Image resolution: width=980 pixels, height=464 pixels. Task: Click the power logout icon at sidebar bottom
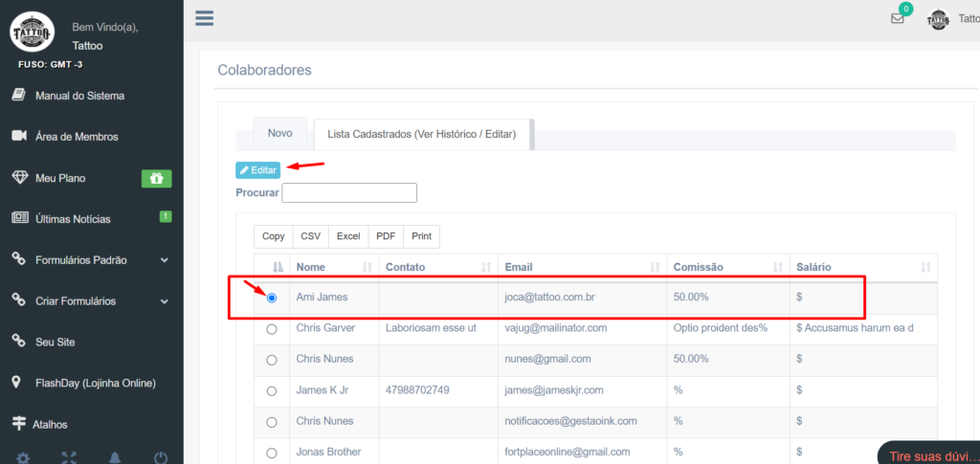point(161,458)
